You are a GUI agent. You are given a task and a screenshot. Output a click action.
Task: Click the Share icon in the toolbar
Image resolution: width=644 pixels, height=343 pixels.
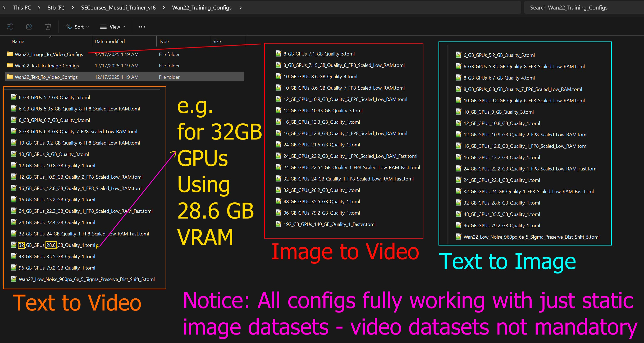(29, 27)
